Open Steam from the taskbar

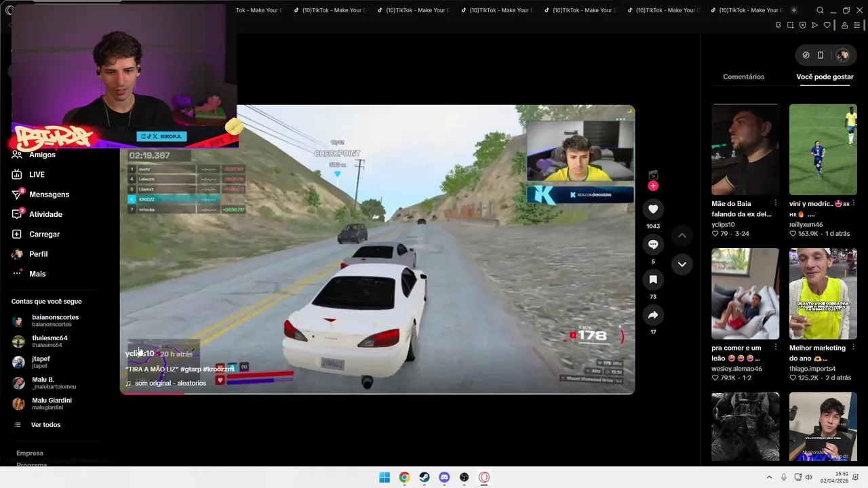[425, 477]
